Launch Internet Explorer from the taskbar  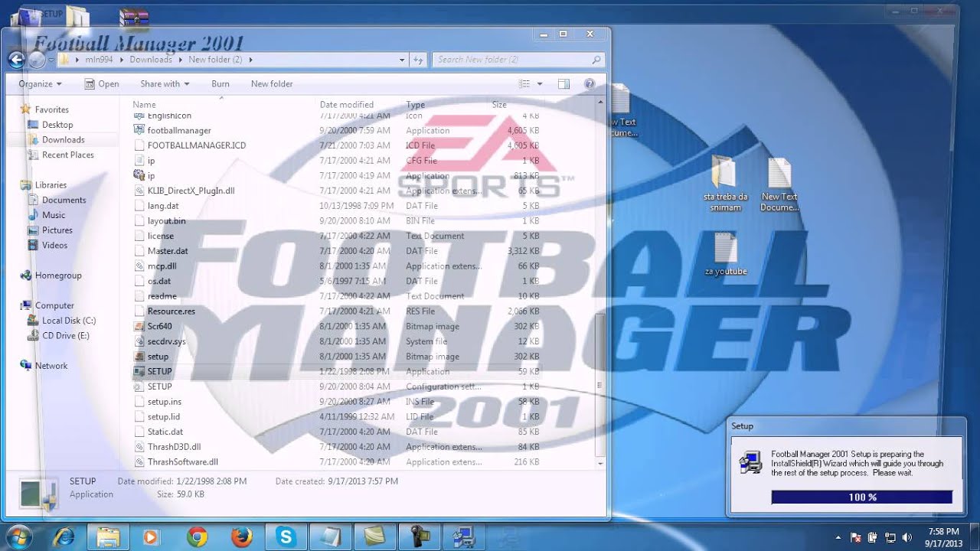click(x=63, y=537)
